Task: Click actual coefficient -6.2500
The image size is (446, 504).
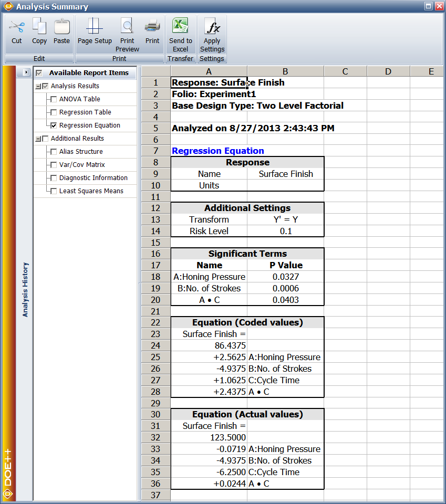Action: [209, 472]
